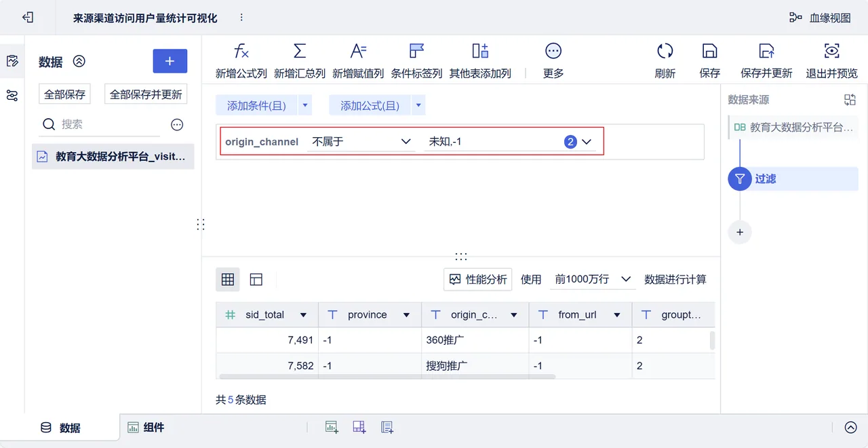
Task: Select the data edit sidebar icon
Action: 12,61
